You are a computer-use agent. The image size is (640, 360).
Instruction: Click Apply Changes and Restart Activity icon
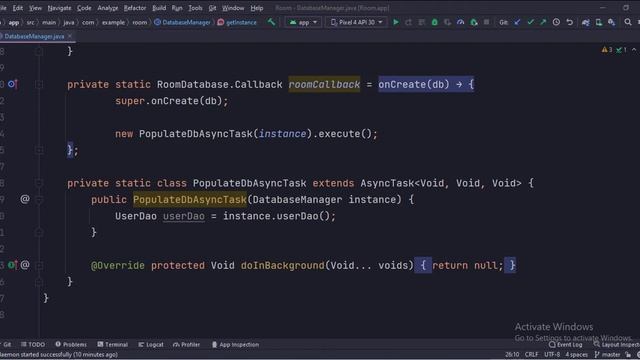[x=409, y=22]
